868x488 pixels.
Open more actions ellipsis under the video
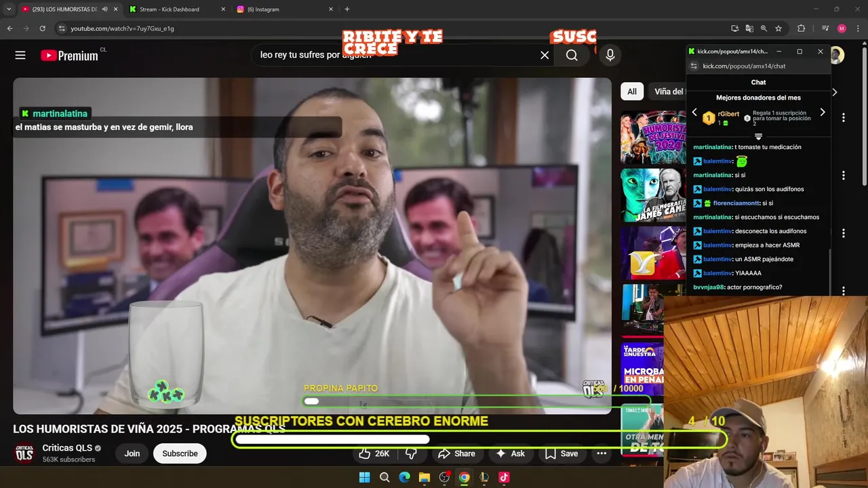coord(601,453)
